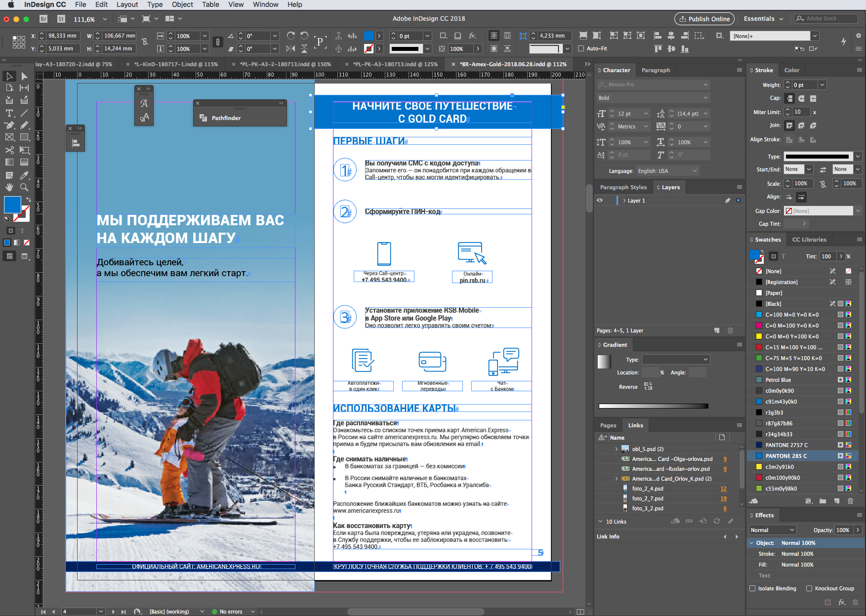The width and height of the screenshot is (866, 616).
Task: Select the Gap tool
Action: click(x=24, y=88)
